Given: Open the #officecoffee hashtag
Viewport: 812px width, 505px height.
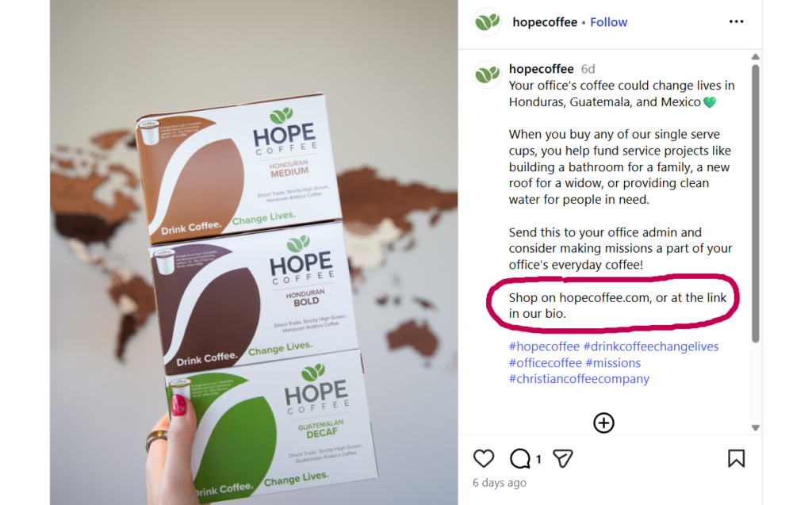Looking at the screenshot, I should [546, 363].
